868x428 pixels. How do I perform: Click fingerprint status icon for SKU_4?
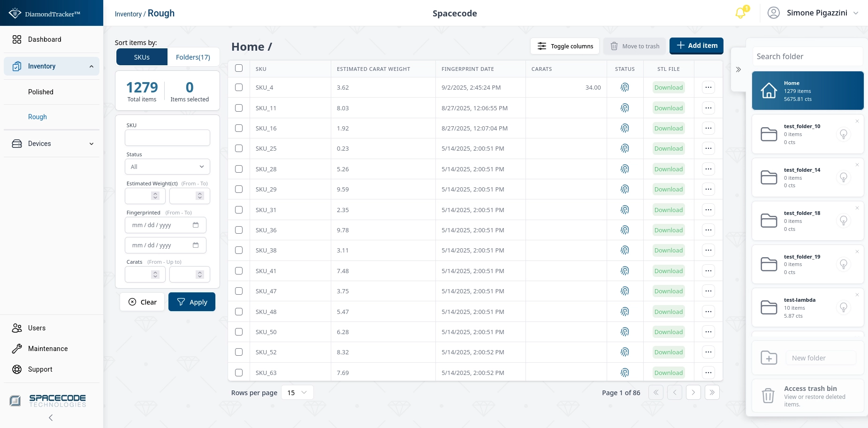pos(624,87)
